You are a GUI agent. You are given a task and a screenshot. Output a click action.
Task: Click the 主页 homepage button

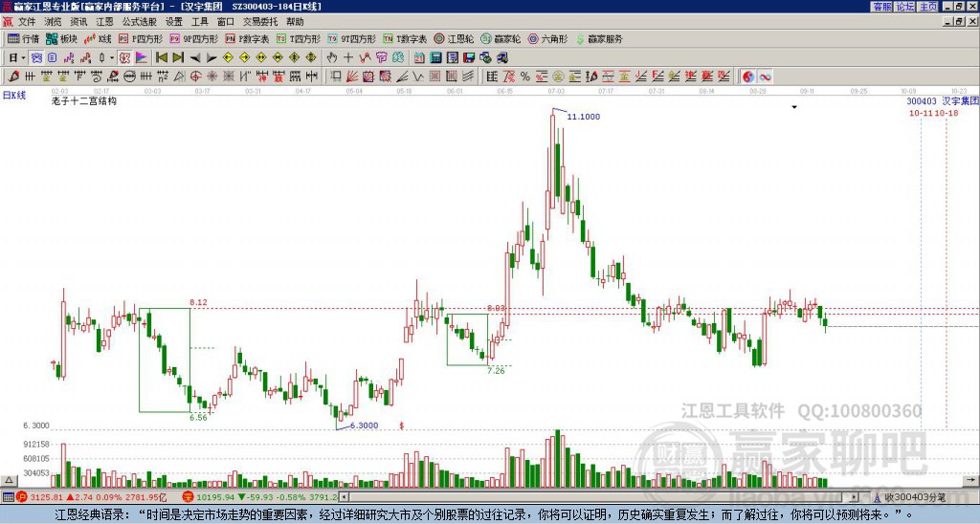tap(927, 7)
